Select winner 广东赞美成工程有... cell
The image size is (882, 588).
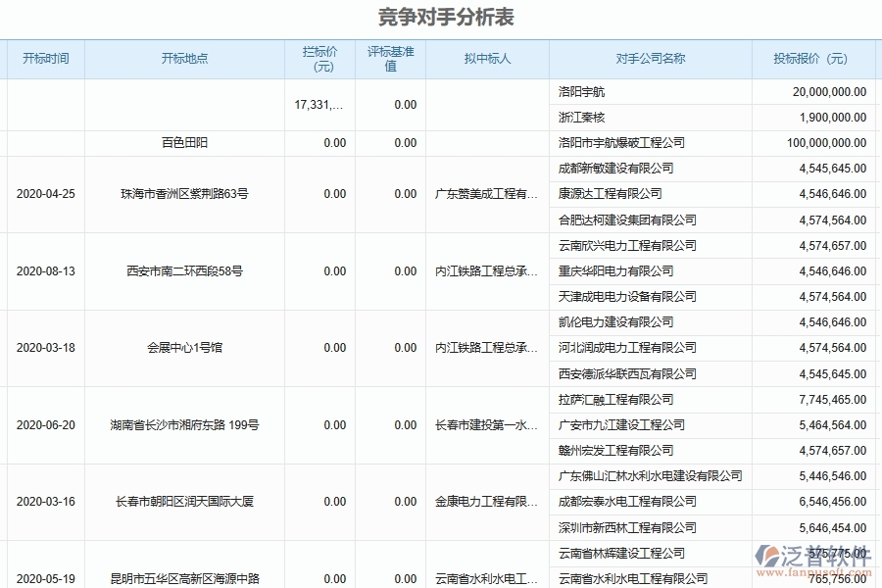click(485, 194)
